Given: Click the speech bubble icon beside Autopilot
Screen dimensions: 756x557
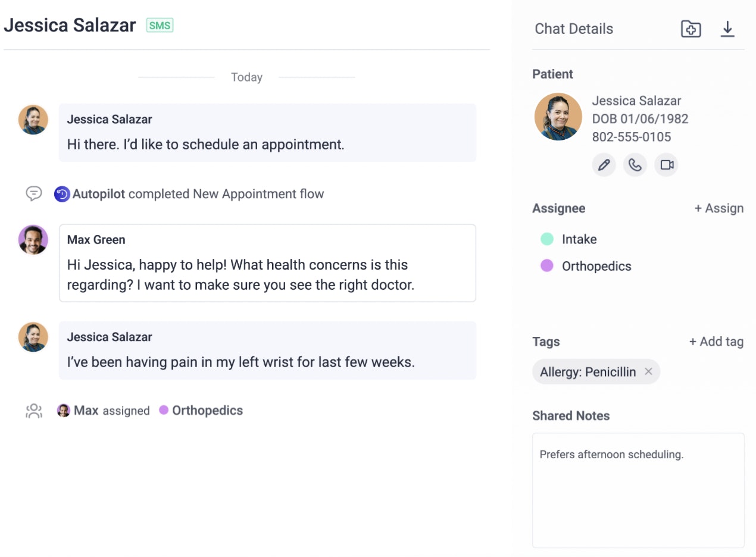Looking at the screenshot, I should click(x=34, y=194).
